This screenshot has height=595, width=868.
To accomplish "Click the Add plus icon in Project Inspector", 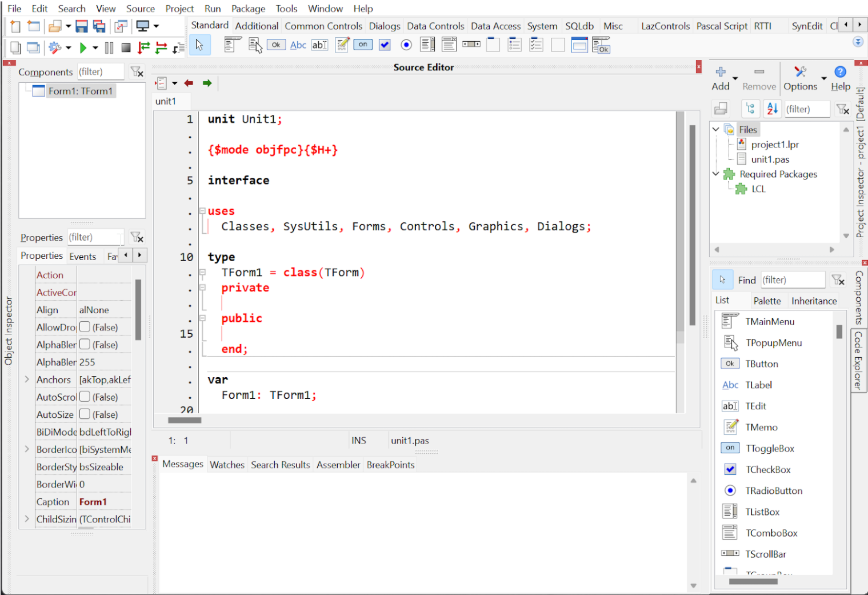I will pos(721,72).
